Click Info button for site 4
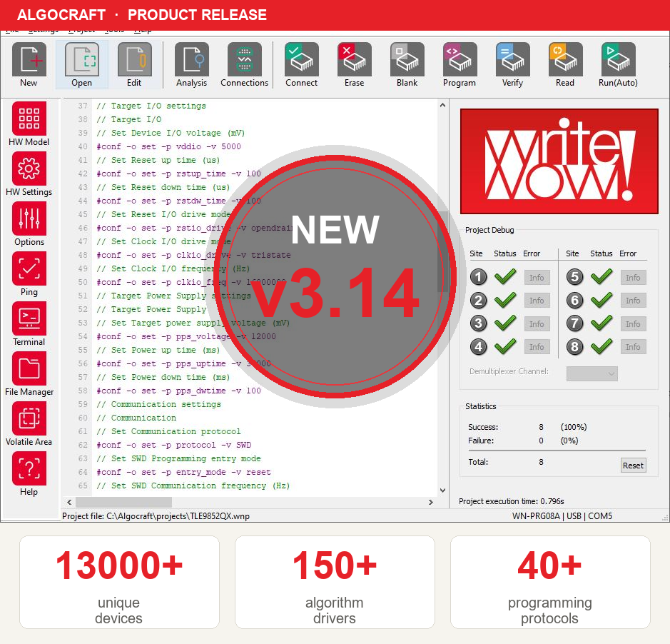The image size is (670, 644). 537,347
